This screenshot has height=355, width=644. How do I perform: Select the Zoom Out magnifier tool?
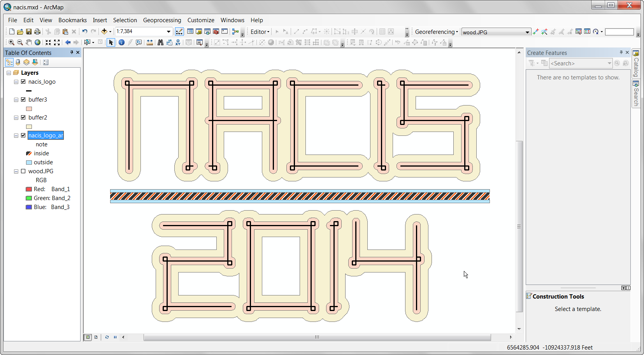(x=20, y=42)
